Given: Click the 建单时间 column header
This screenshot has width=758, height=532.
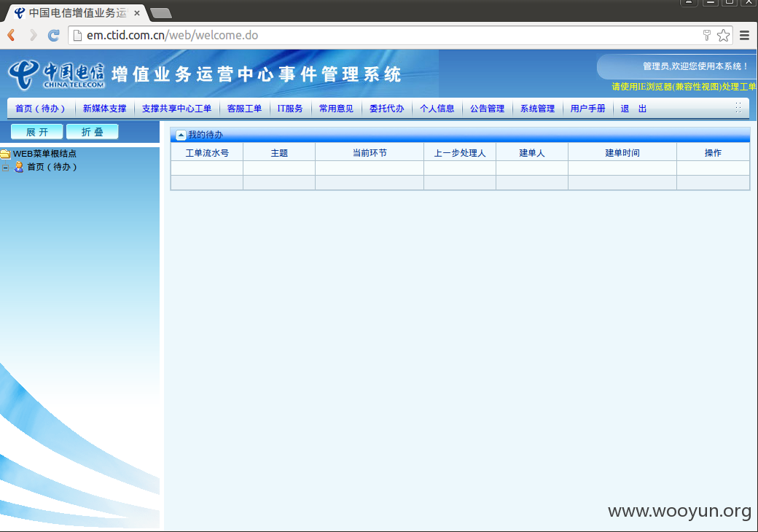Looking at the screenshot, I should 622,153.
